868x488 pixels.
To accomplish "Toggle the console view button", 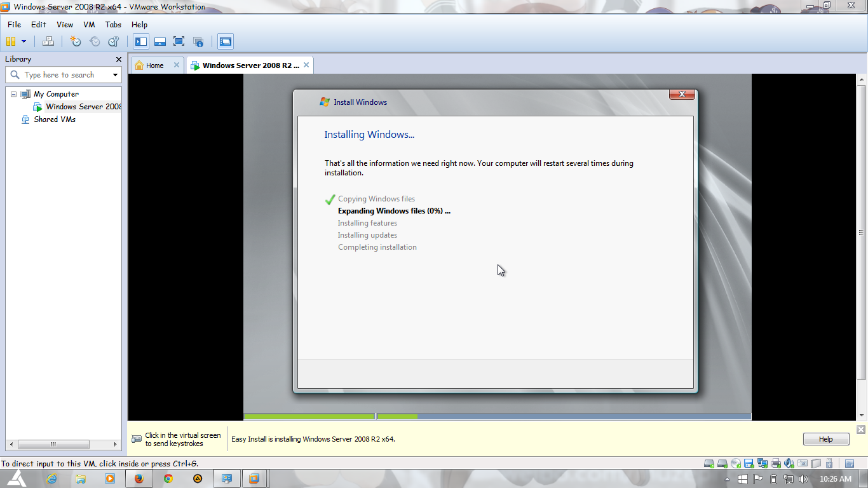I will tap(226, 41).
